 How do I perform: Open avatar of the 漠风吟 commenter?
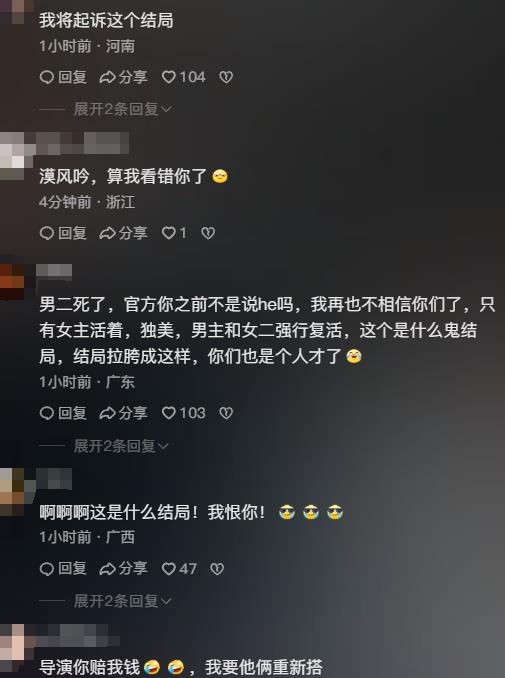[12, 156]
